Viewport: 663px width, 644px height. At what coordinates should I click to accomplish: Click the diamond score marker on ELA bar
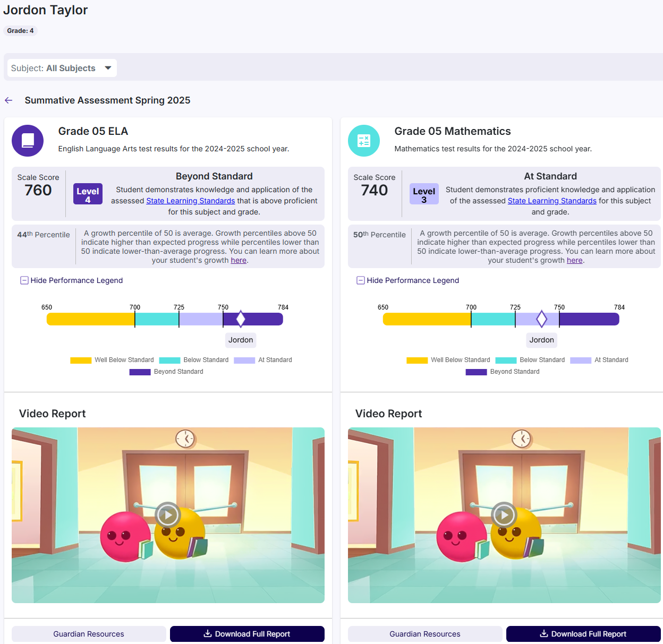pos(241,319)
